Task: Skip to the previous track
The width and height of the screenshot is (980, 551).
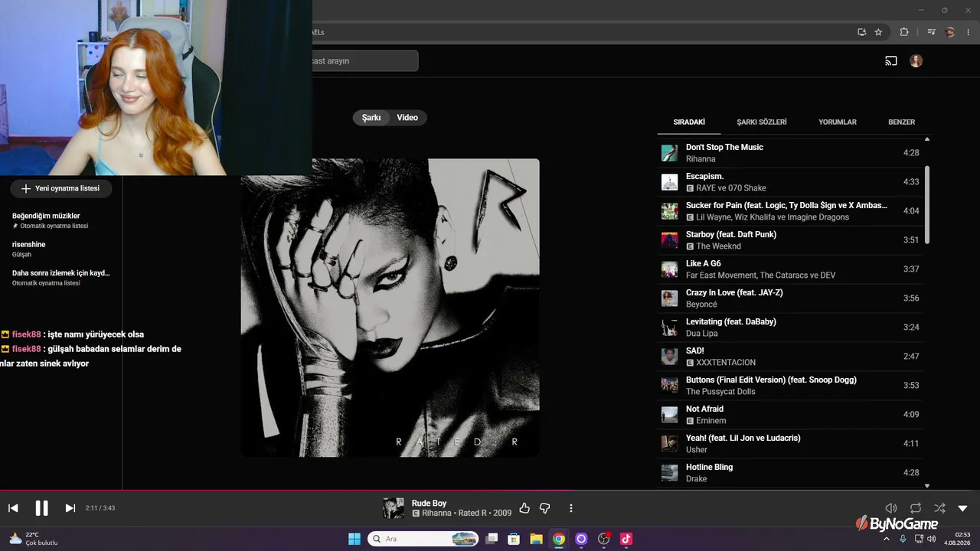Action: 13,508
